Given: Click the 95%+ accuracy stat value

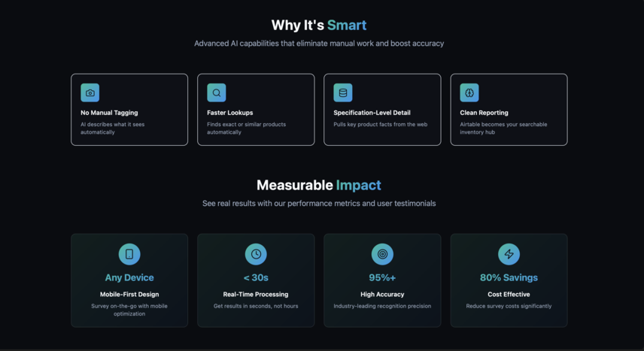Looking at the screenshot, I should click(x=382, y=277).
